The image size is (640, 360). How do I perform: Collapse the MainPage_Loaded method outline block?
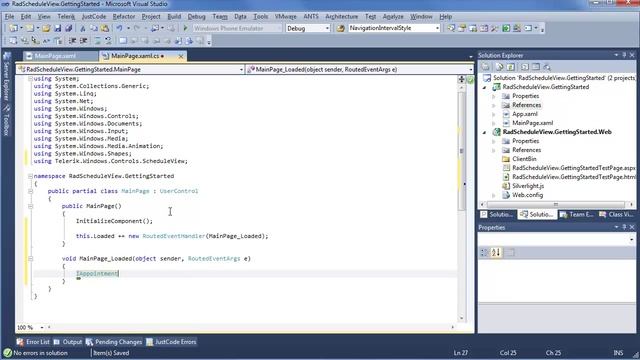pos(30,258)
